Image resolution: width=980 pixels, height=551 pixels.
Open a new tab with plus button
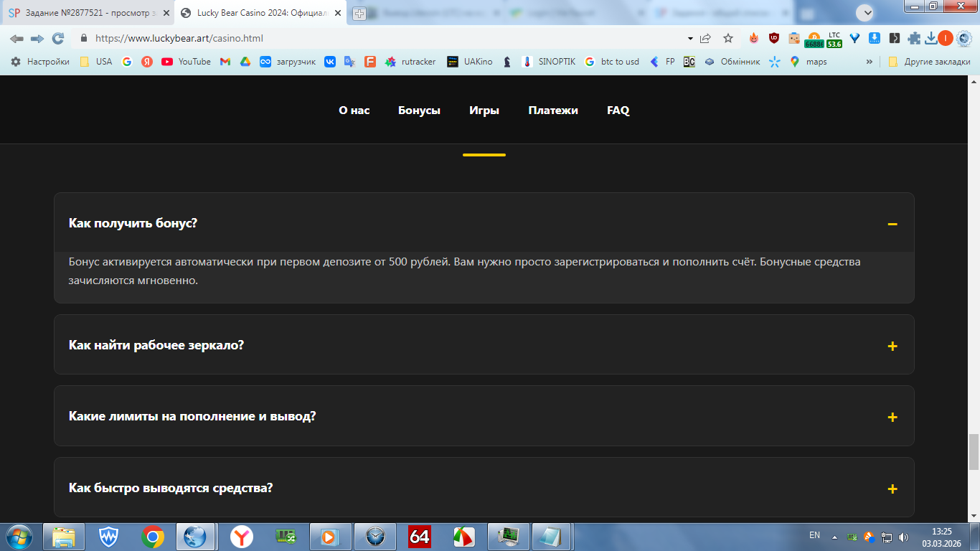coord(359,13)
